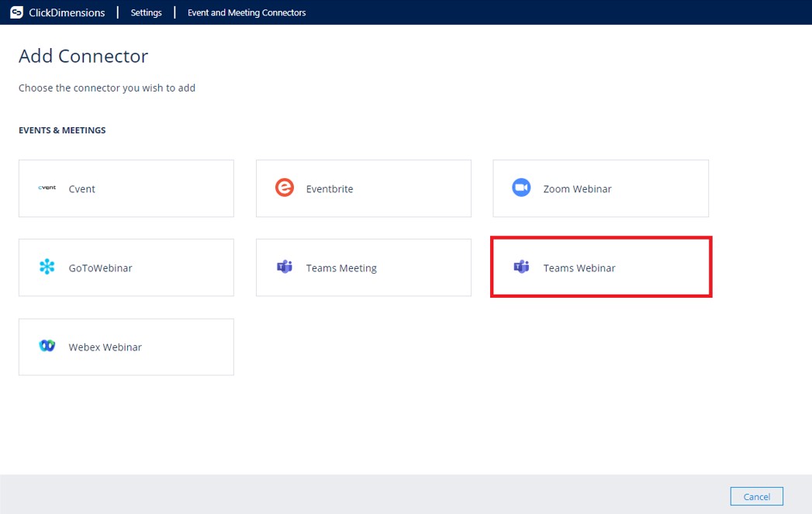Click the Teams Webinar logo icon

pos(521,267)
